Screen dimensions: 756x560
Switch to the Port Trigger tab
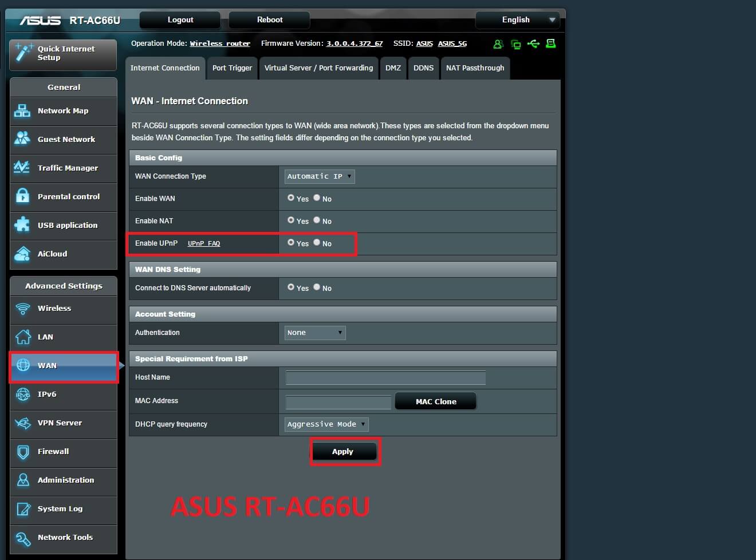click(232, 68)
